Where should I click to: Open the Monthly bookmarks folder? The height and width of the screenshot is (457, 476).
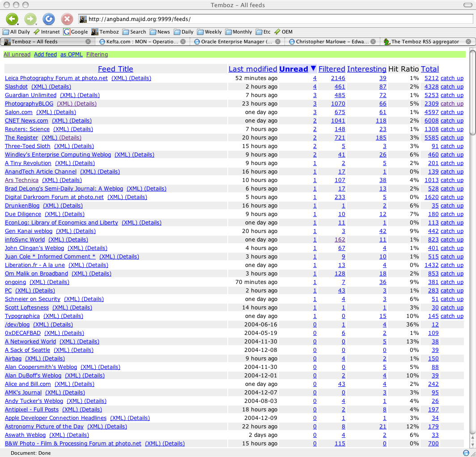239,32
